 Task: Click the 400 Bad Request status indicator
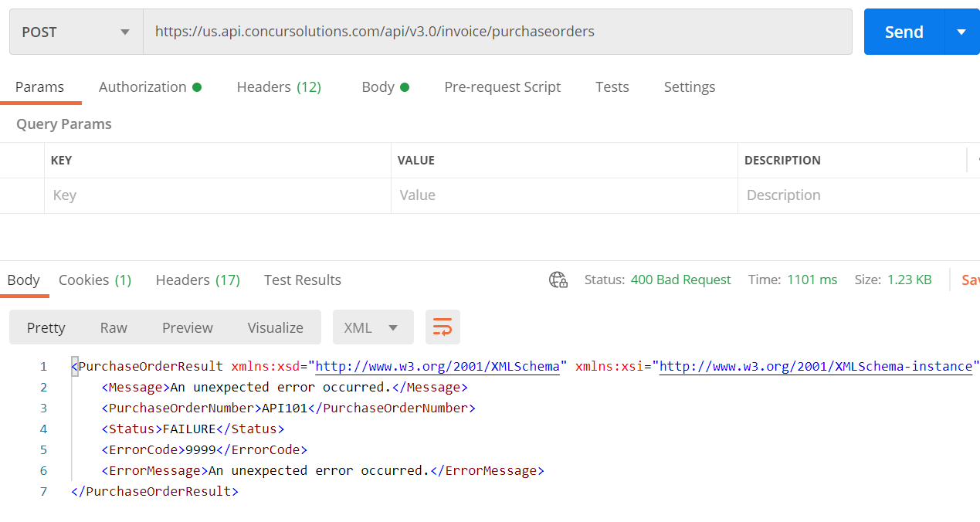point(680,280)
